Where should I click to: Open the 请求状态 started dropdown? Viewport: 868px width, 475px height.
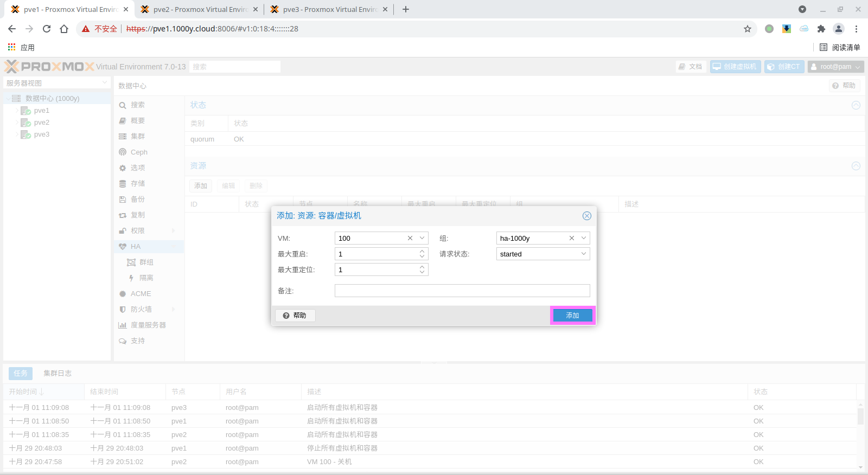(x=584, y=254)
